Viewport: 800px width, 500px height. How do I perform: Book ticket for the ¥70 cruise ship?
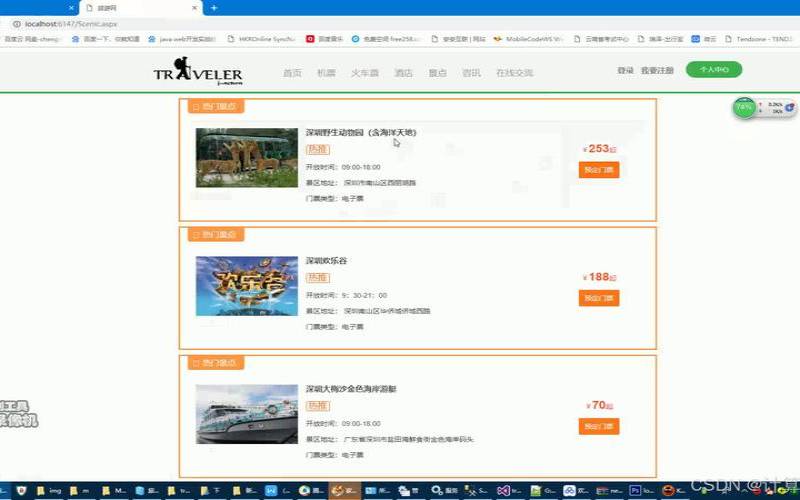pos(599,426)
